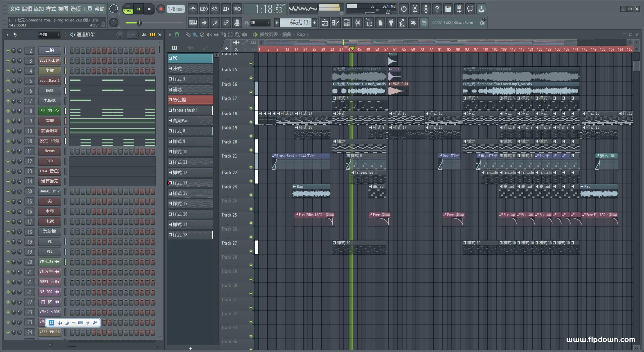Open the 添加 menu

coord(39,9)
